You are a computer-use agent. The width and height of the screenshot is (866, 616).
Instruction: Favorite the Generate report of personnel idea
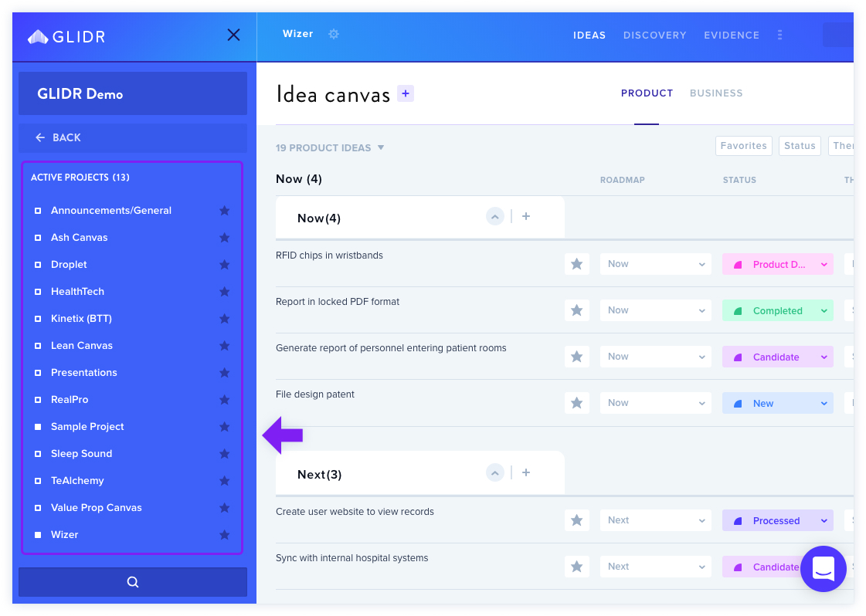576,357
